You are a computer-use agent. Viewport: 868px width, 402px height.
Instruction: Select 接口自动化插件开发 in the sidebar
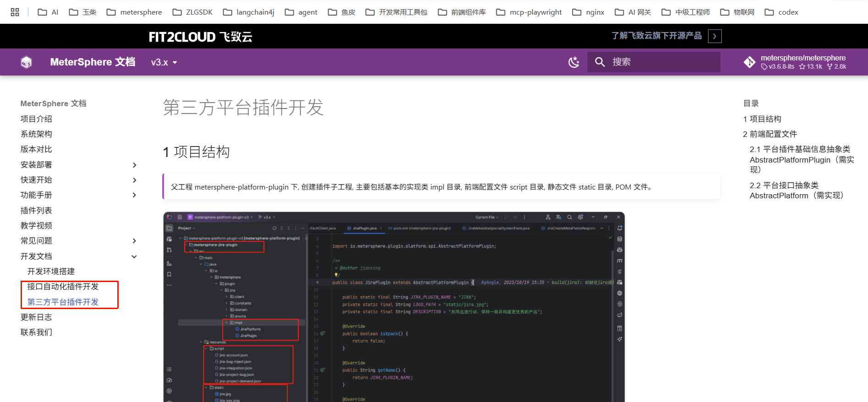63,287
